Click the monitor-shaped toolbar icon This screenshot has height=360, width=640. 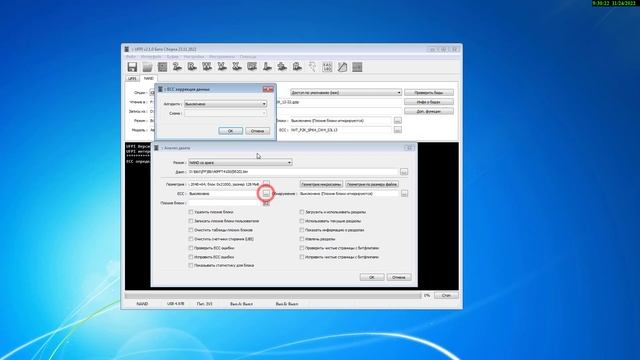click(x=252, y=67)
